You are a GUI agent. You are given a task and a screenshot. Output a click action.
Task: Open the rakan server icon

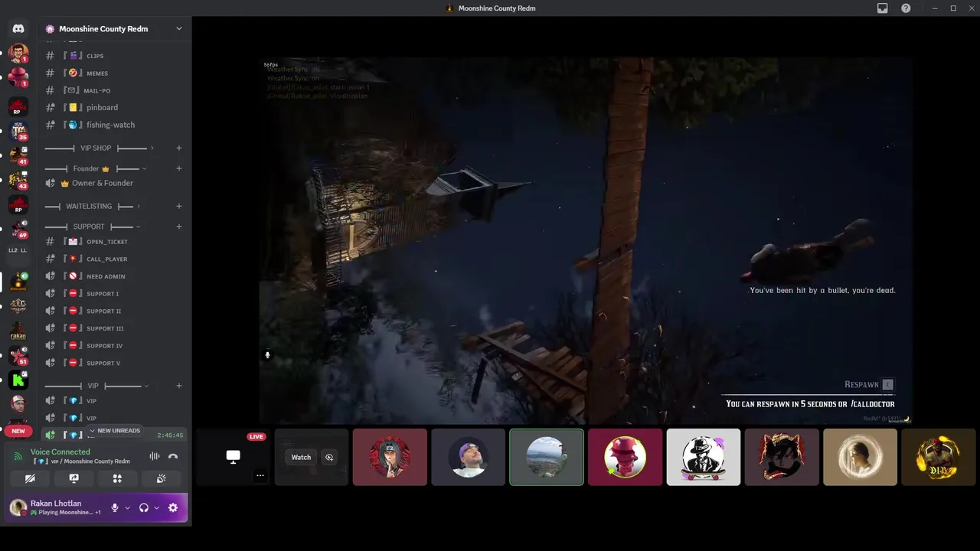point(18,331)
